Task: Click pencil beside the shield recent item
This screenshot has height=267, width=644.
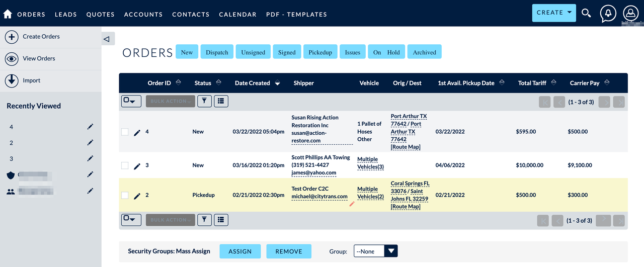Action: pos(90,174)
